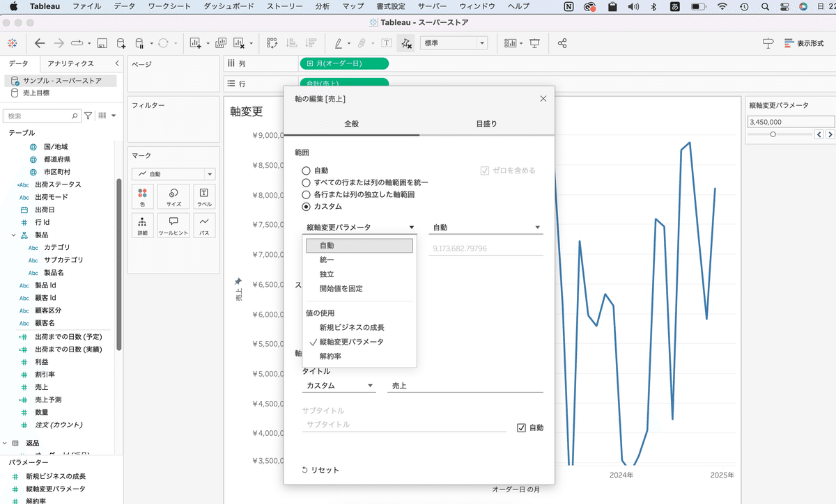Collapse the data pane side arrow
Viewport: 836px width, 504px height.
coord(116,63)
